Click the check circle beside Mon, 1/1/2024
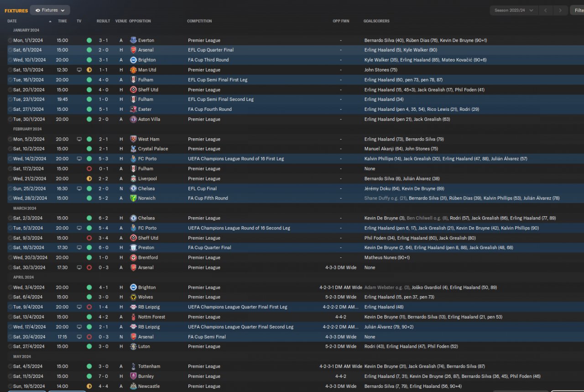 pos(10,40)
